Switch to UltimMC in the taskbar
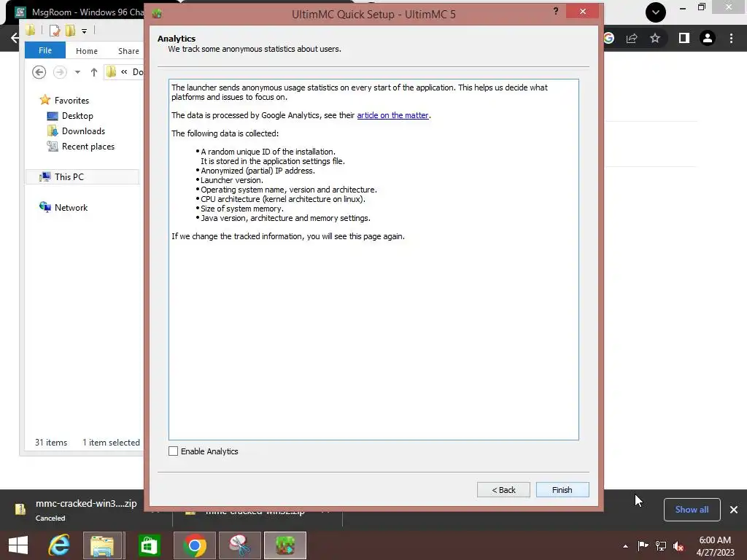Screen dimensions: 747x560 [x=285, y=545]
